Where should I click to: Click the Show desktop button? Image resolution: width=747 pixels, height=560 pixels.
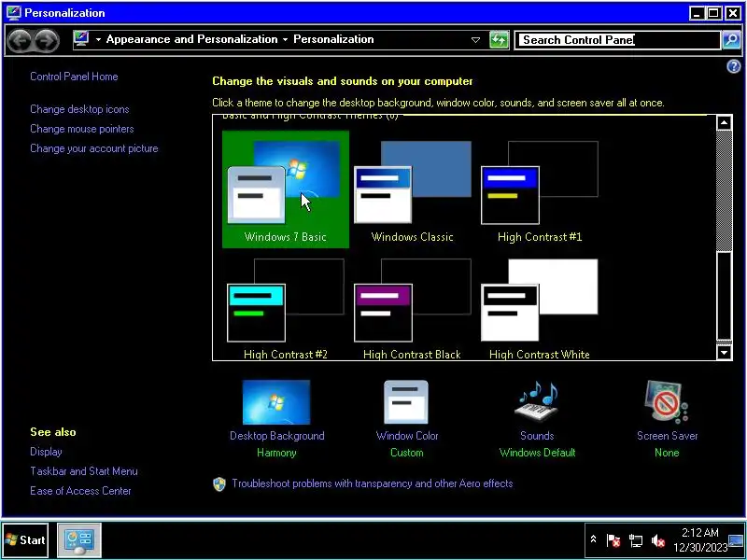tap(737, 541)
